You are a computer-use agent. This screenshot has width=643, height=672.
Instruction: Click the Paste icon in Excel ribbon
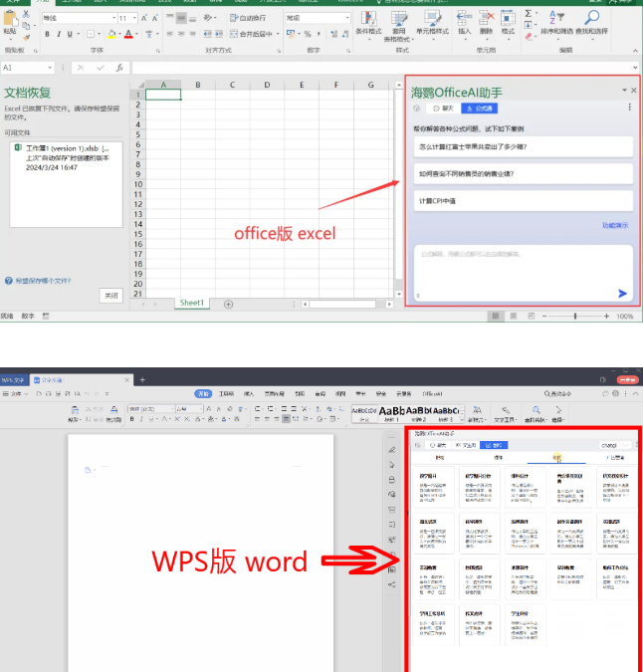(9, 19)
